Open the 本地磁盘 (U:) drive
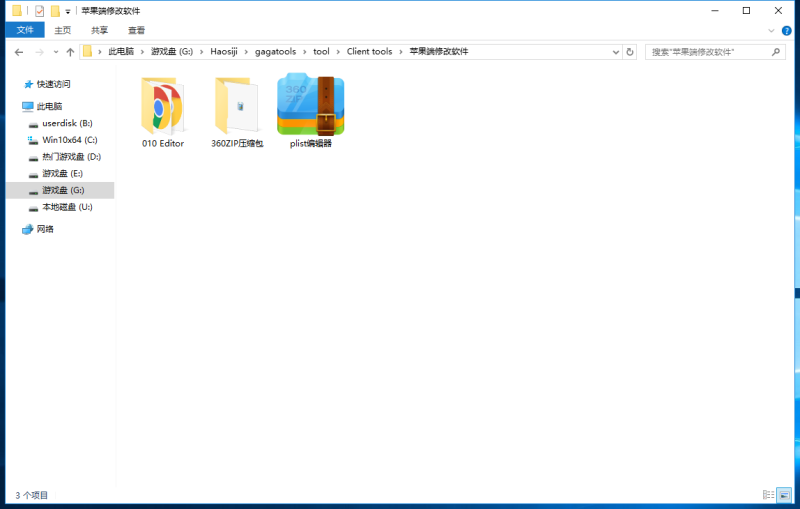Viewport: 800px width, 509px height. point(67,207)
